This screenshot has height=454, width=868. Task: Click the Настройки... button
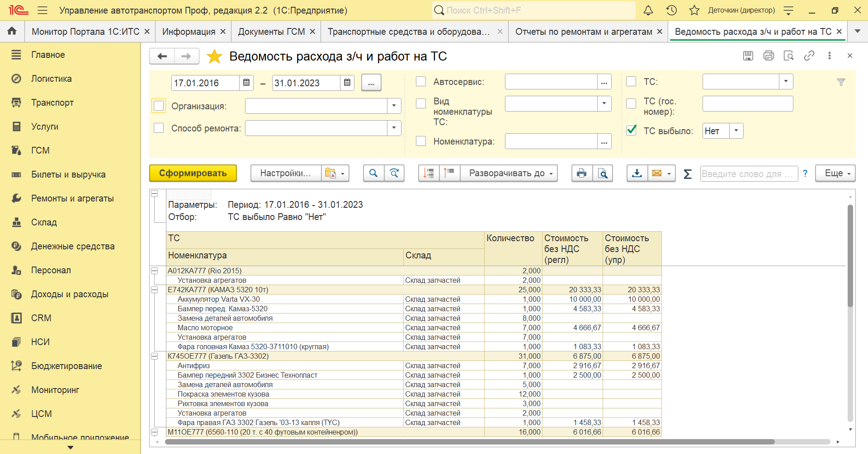pos(286,173)
